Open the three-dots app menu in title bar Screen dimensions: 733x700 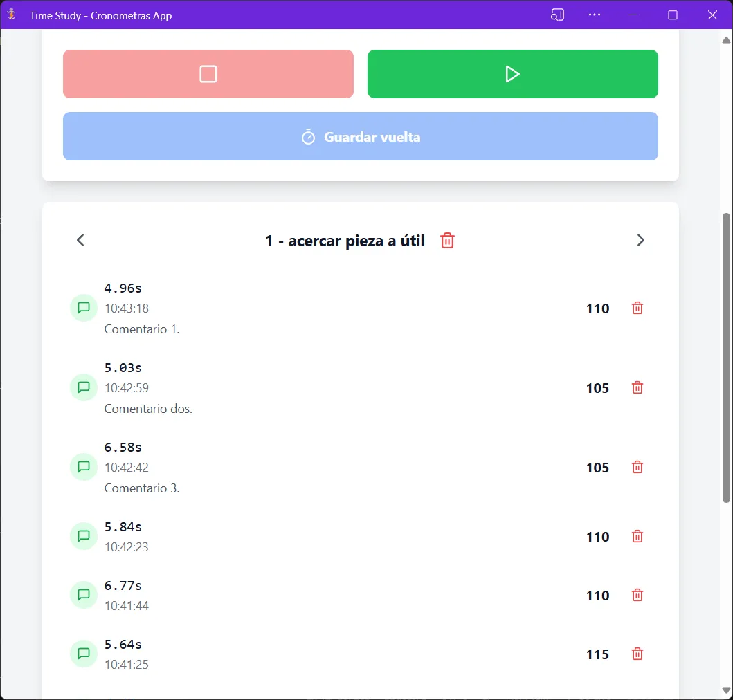coord(594,15)
